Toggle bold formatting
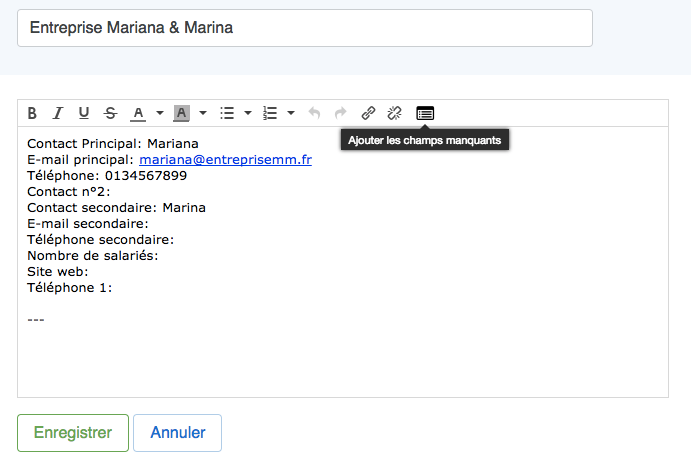 click(x=32, y=113)
